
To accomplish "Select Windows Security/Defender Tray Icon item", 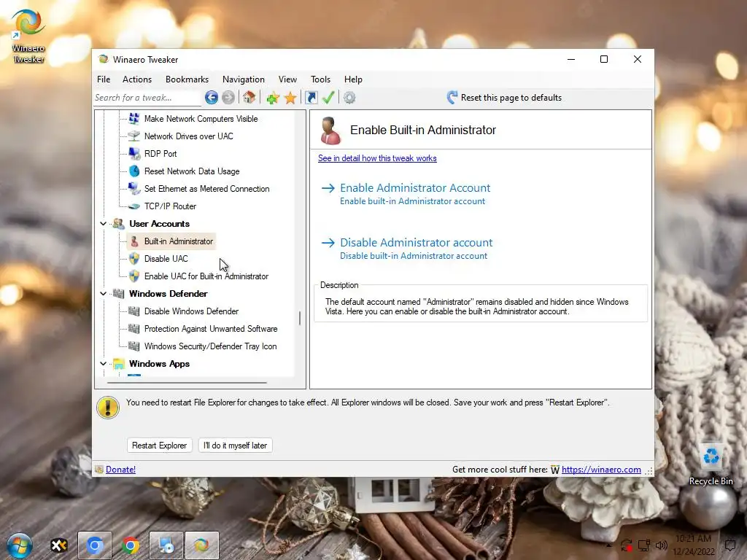I will 211,346.
